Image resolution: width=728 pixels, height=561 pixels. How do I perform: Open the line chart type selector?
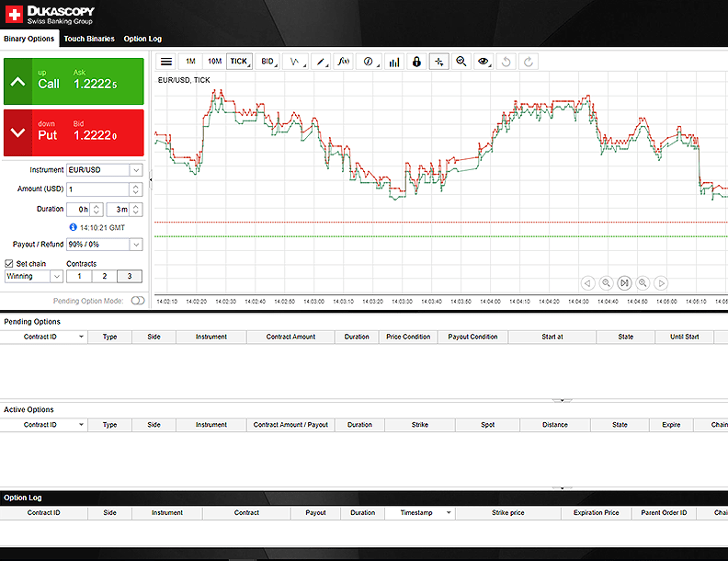296,62
